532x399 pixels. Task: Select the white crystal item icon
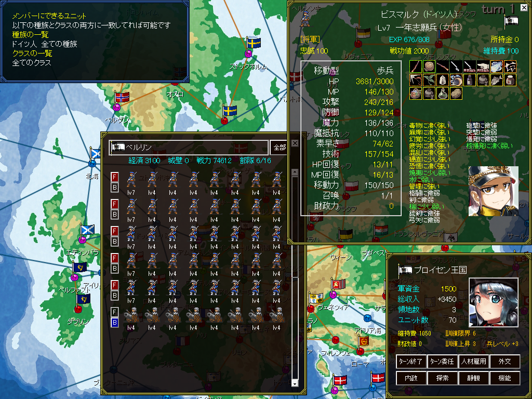click(x=443, y=80)
